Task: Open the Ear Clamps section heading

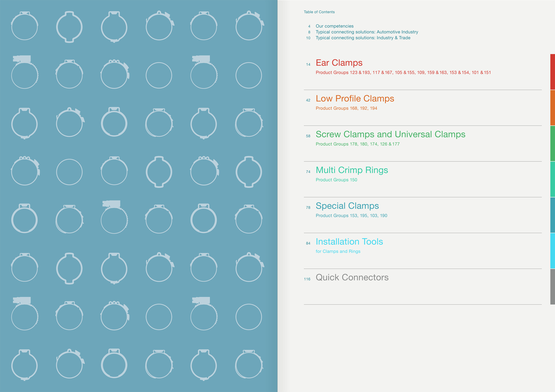Action: [x=339, y=63]
